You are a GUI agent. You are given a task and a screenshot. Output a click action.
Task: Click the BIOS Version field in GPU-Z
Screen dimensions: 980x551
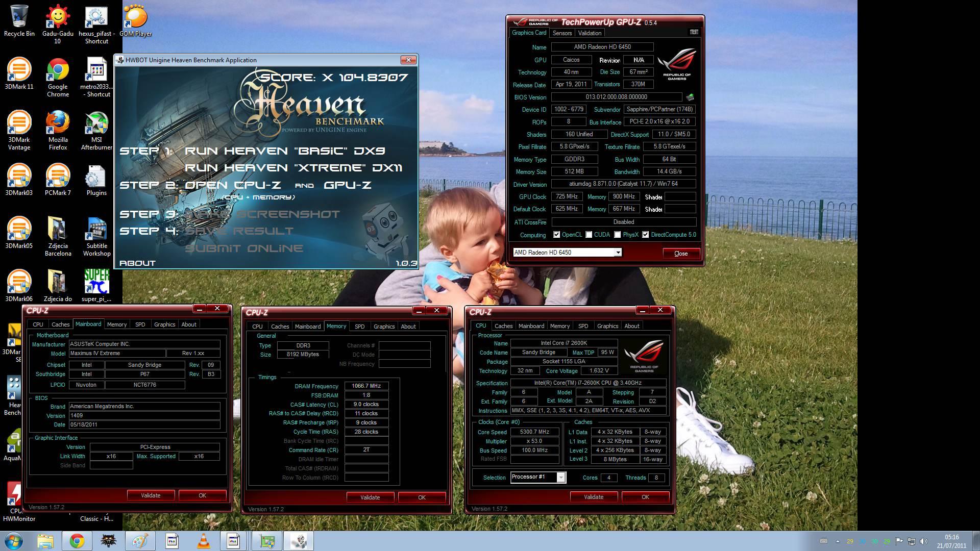(617, 97)
